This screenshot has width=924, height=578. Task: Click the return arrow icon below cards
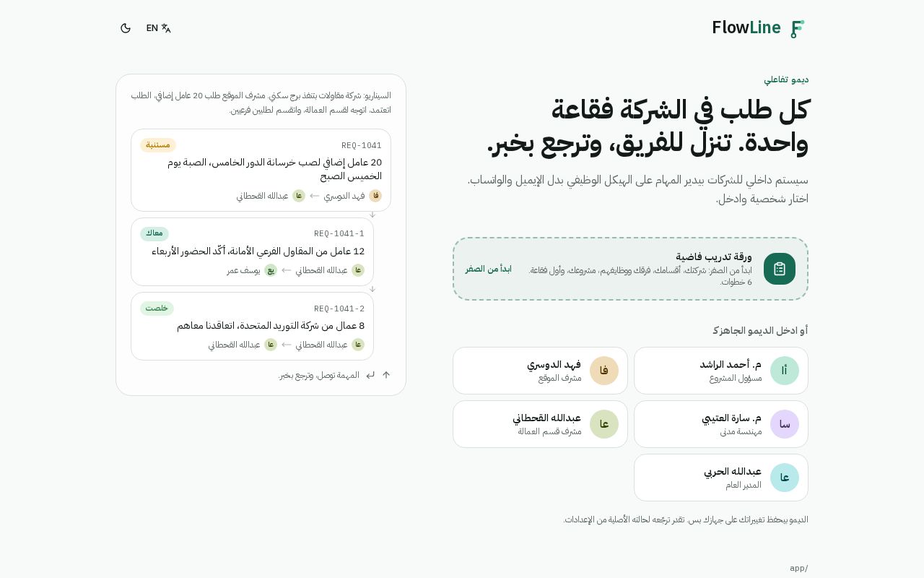click(370, 375)
